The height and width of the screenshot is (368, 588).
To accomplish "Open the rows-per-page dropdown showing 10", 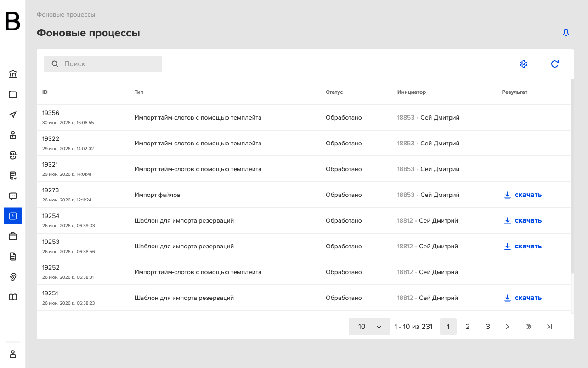I will (369, 327).
